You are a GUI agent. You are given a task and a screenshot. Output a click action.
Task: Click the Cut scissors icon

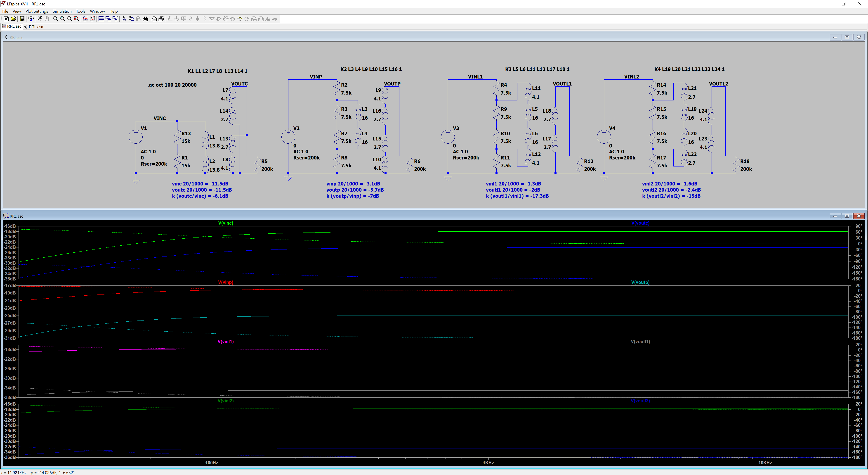tap(124, 19)
